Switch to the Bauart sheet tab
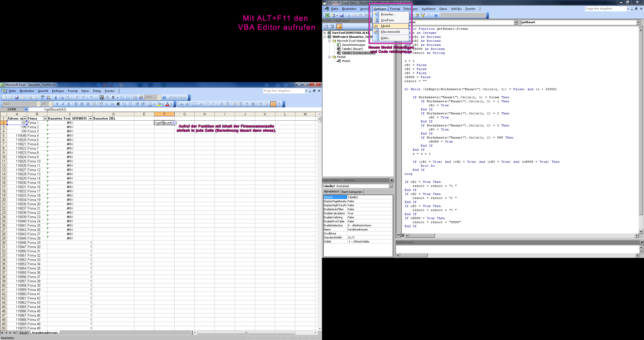Screen dimensions: 644x340 [x=24, y=333]
